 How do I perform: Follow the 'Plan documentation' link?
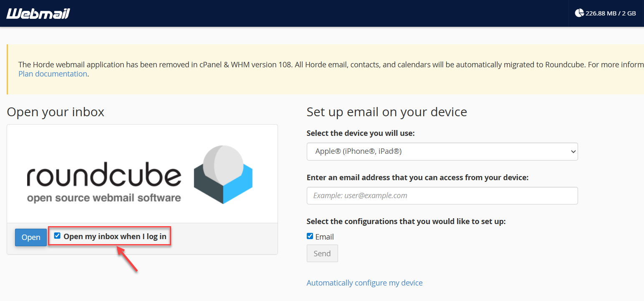pyautogui.click(x=53, y=74)
